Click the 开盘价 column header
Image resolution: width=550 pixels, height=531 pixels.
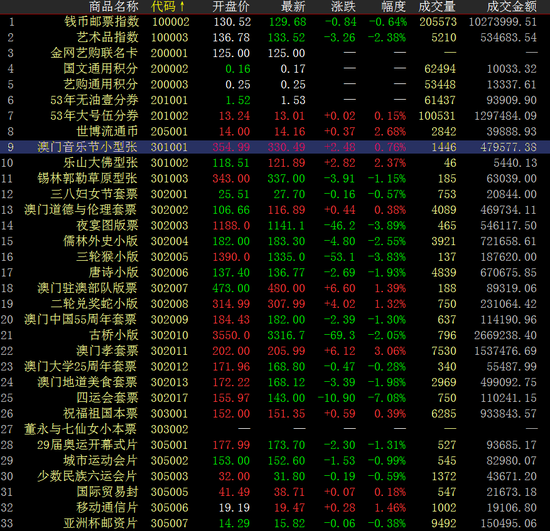tap(230, 6)
